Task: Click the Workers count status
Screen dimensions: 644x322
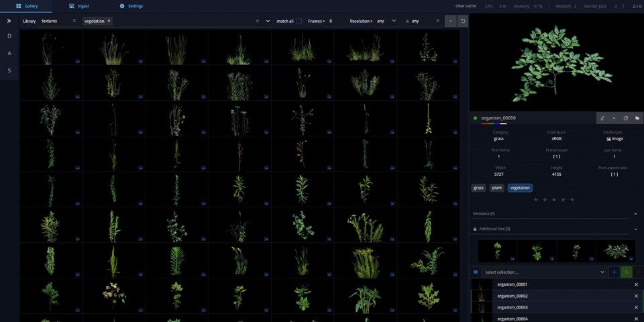Action: (x=566, y=6)
